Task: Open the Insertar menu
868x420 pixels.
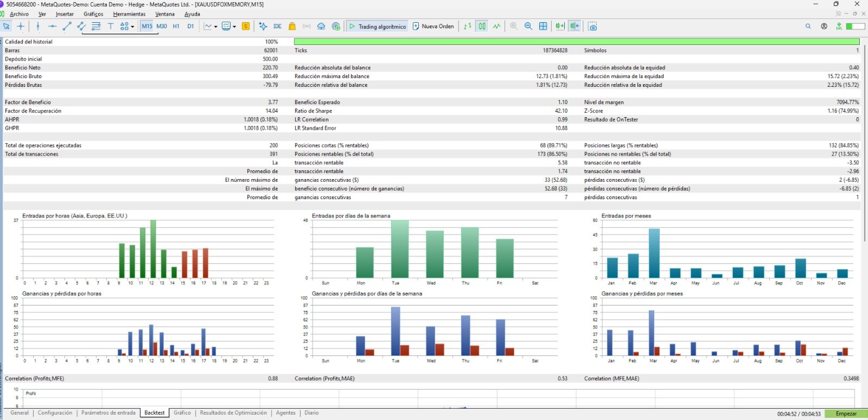Action: [65, 14]
